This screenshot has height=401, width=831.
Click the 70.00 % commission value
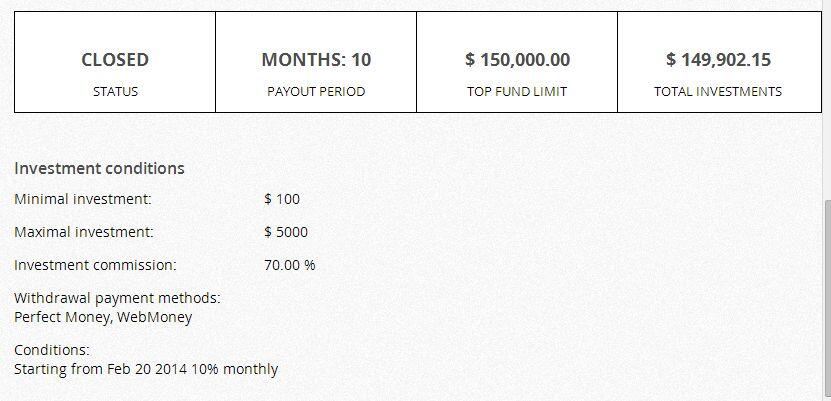pyautogui.click(x=290, y=265)
